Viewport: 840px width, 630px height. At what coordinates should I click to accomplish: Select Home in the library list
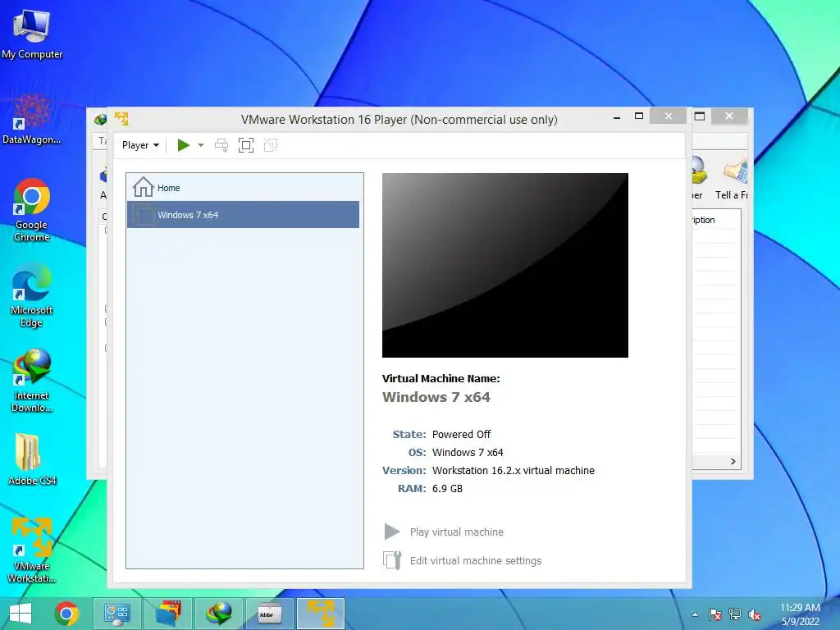tap(243, 188)
